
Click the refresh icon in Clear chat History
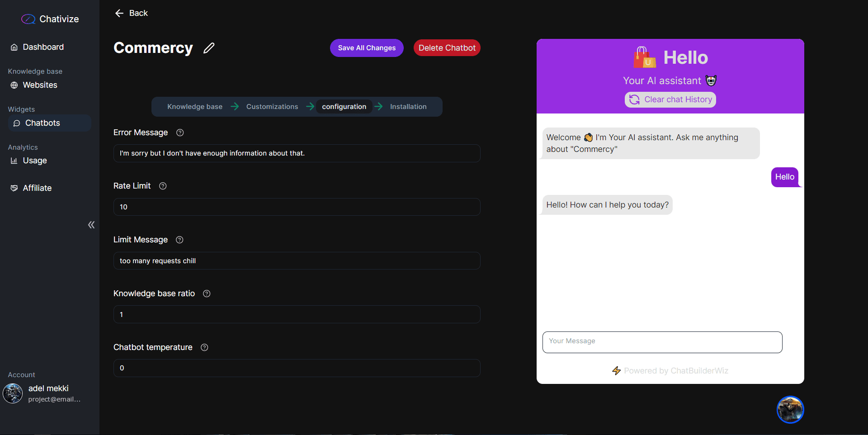634,99
